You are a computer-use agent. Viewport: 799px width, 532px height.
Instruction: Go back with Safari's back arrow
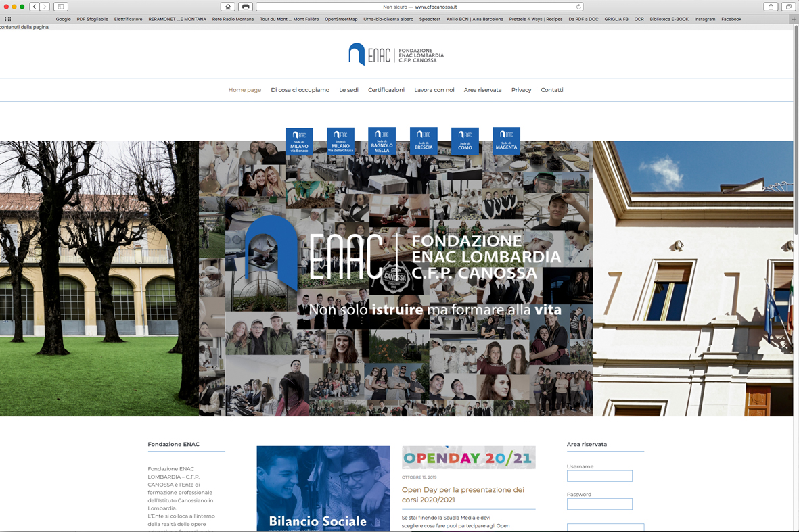coord(35,7)
